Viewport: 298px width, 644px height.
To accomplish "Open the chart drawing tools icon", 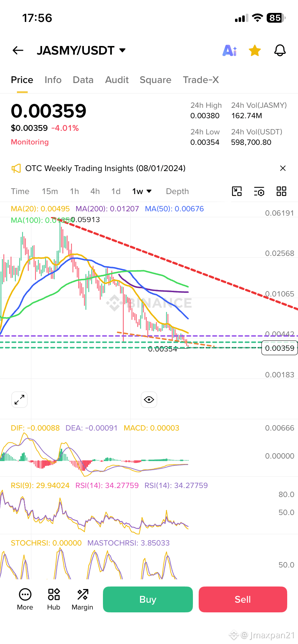I will [x=237, y=191].
